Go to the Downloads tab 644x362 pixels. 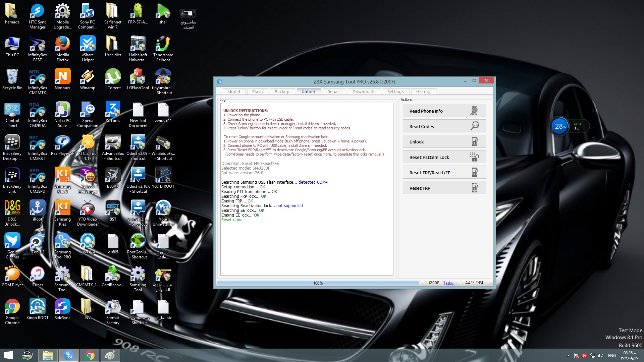(x=364, y=92)
